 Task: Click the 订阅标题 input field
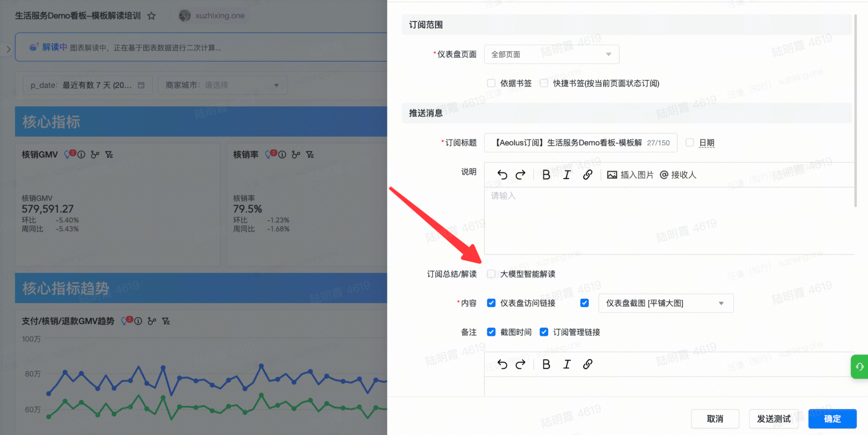pyautogui.click(x=569, y=142)
